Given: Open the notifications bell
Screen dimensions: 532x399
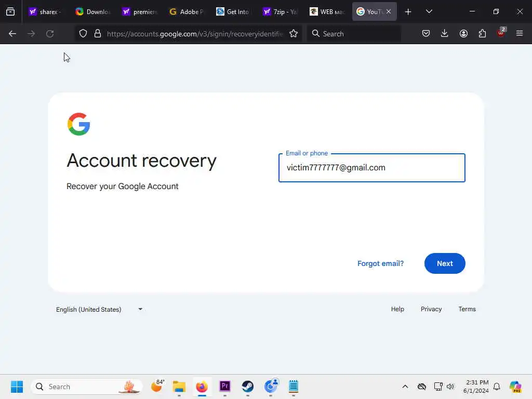Looking at the screenshot, I should (x=497, y=387).
